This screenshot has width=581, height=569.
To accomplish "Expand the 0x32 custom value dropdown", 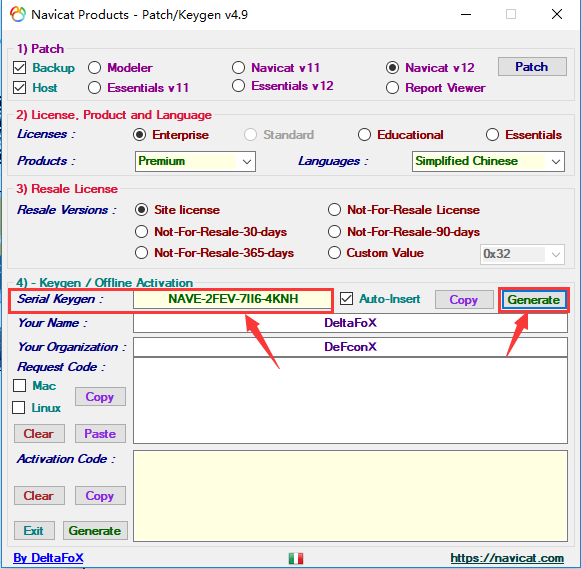I will [522, 254].
